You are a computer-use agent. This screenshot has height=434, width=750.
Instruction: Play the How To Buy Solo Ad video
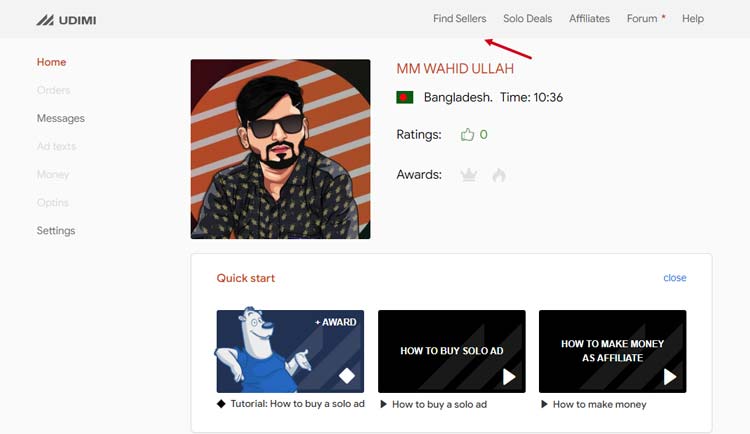pos(452,351)
